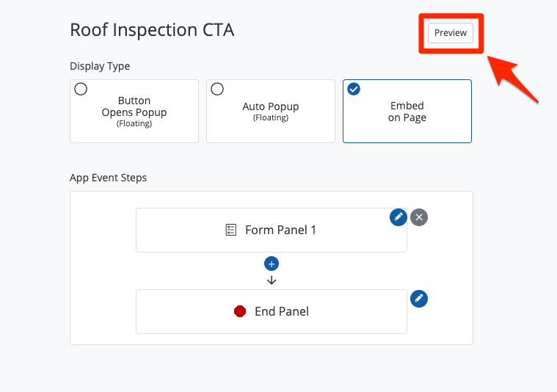
Task: Choose the "Auto Popup" card text
Action: [271, 111]
